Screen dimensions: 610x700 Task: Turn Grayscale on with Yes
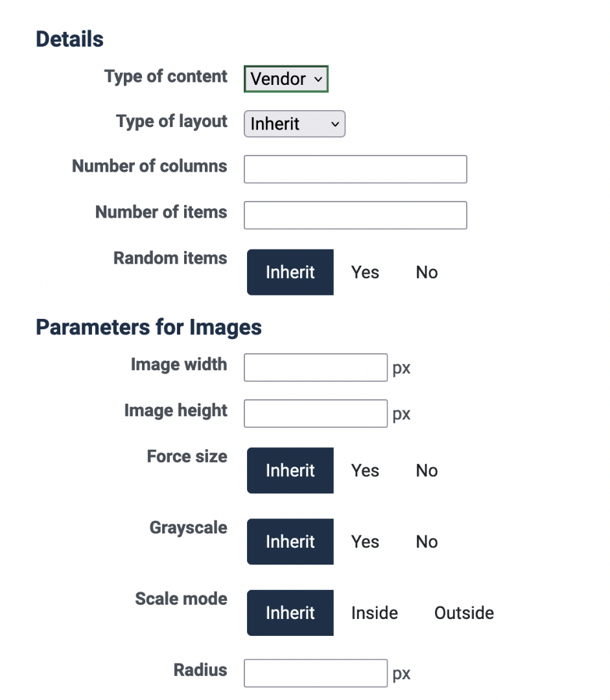pos(365,542)
